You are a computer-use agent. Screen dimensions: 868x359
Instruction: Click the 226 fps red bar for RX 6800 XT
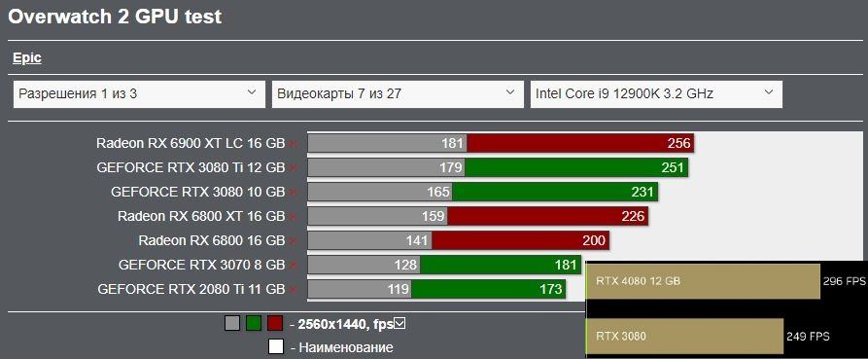click(548, 217)
